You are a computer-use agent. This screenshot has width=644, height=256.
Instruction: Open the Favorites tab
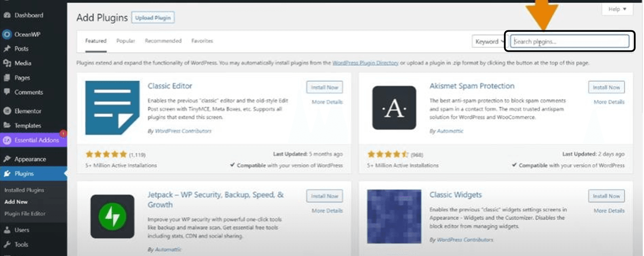[202, 41]
